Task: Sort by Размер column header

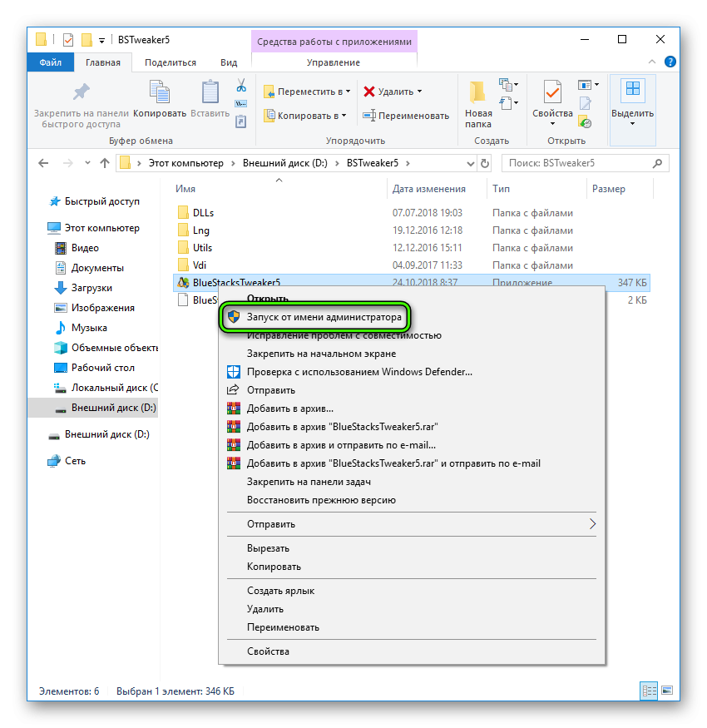Action: coord(609,189)
